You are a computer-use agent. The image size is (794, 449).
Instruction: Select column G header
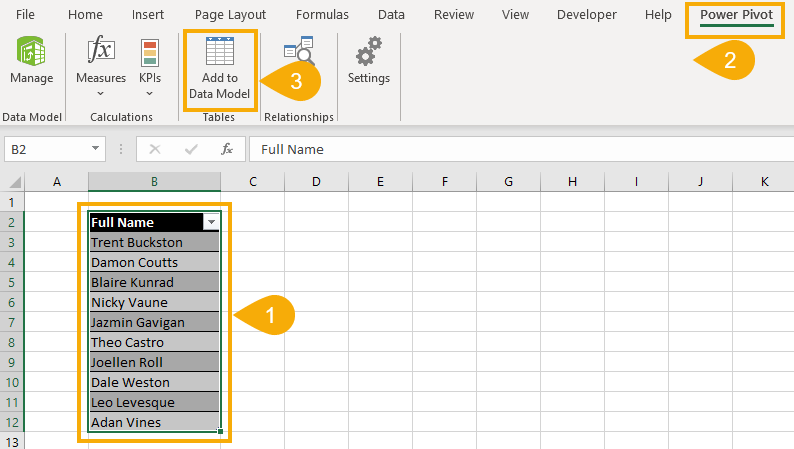(508, 182)
